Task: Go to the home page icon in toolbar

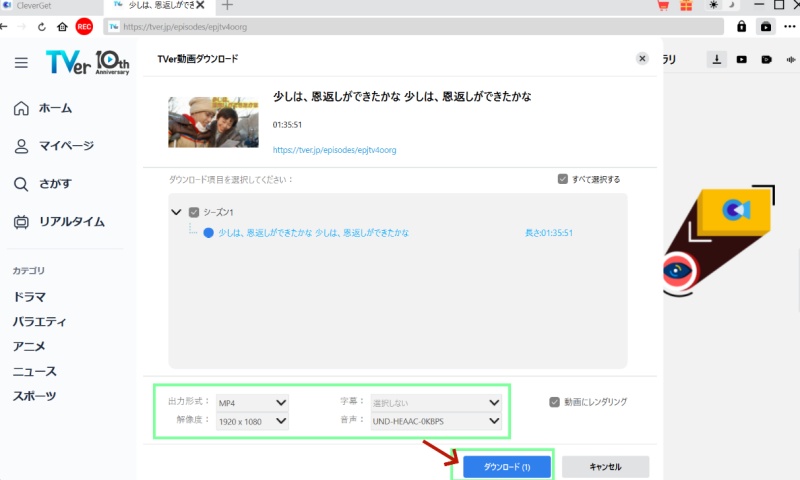Action: coord(62,27)
